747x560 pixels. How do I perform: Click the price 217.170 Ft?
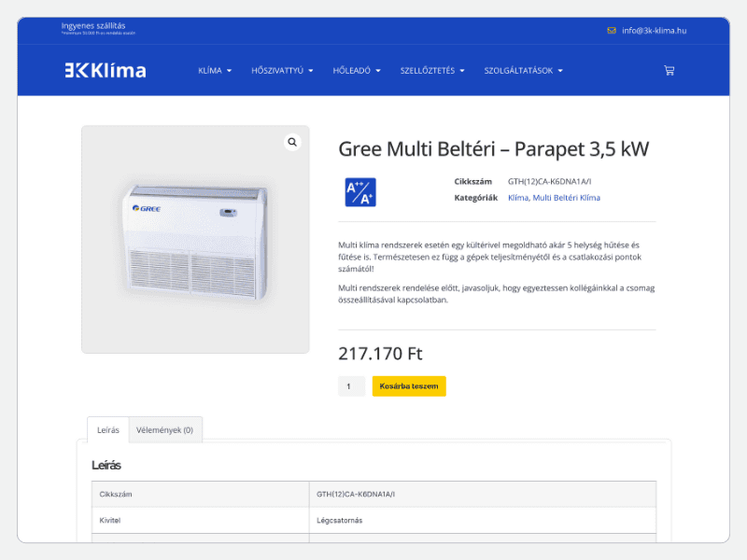point(380,354)
